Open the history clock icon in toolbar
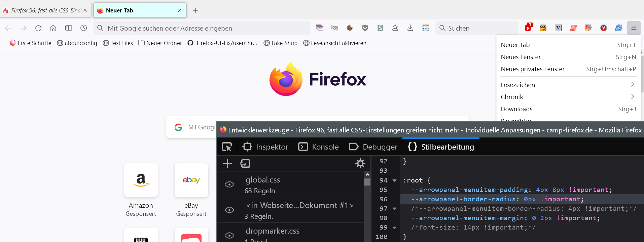The width and height of the screenshot is (644, 242). click(84, 28)
